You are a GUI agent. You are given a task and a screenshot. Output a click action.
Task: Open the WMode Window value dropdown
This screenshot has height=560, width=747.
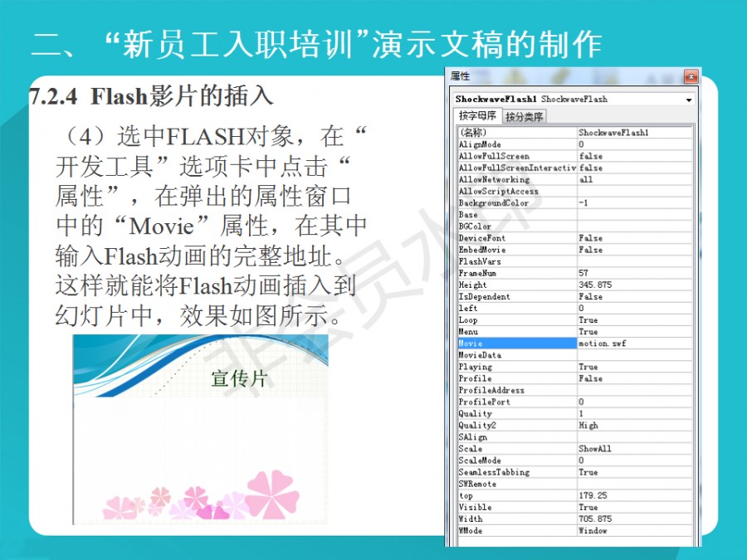(x=635, y=531)
